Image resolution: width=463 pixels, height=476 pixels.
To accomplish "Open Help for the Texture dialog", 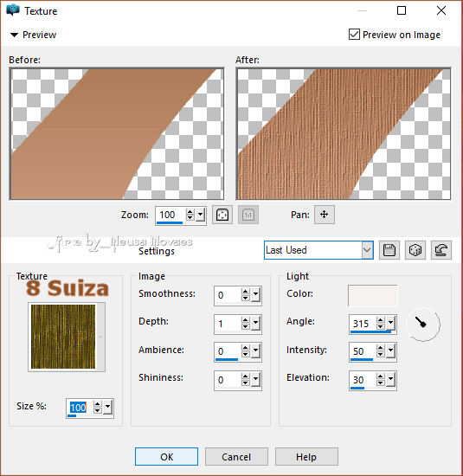I will click(x=306, y=457).
